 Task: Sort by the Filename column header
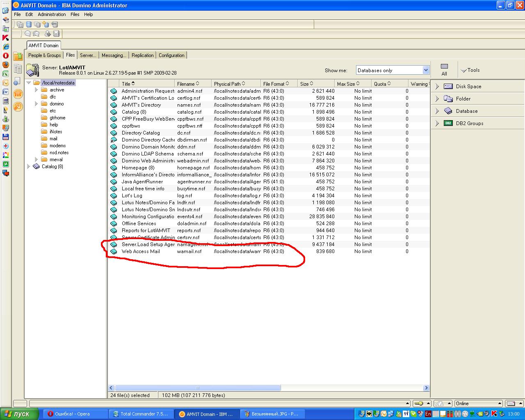click(186, 84)
